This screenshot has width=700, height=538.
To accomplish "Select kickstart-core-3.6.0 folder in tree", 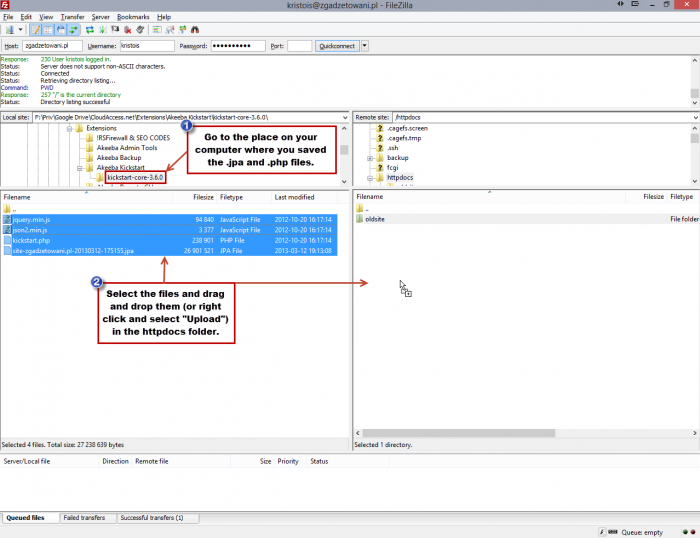I will pos(135,177).
